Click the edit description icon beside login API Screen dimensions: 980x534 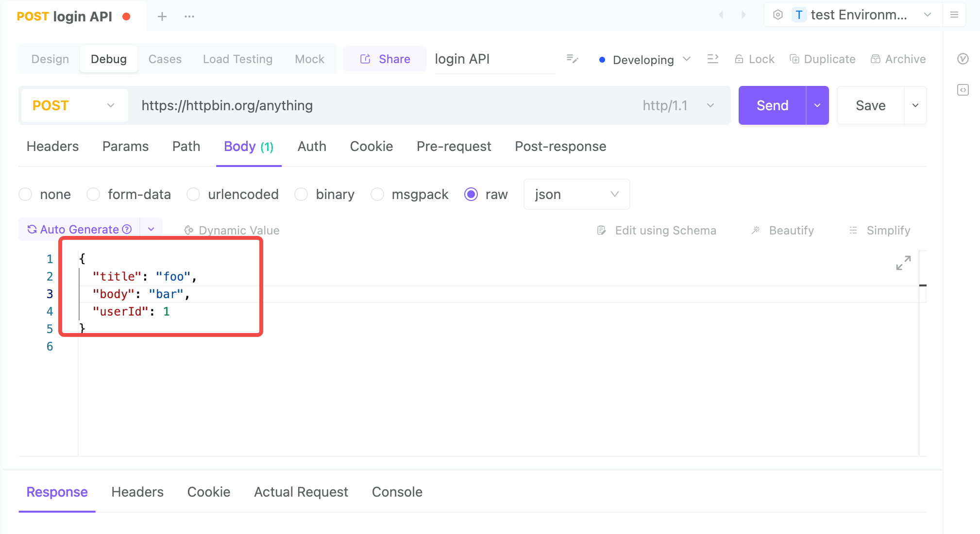[x=573, y=59]
